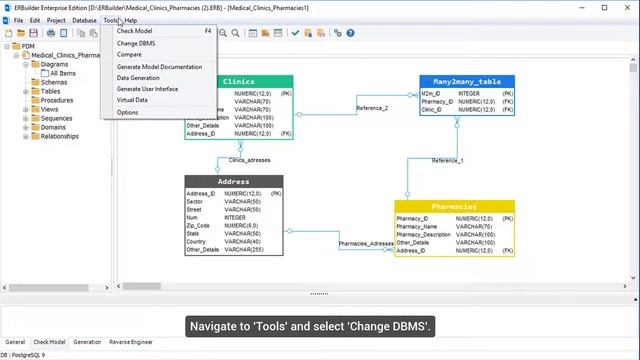
Task: Select the Pharmacies table header
Action: tap(454, 207)
